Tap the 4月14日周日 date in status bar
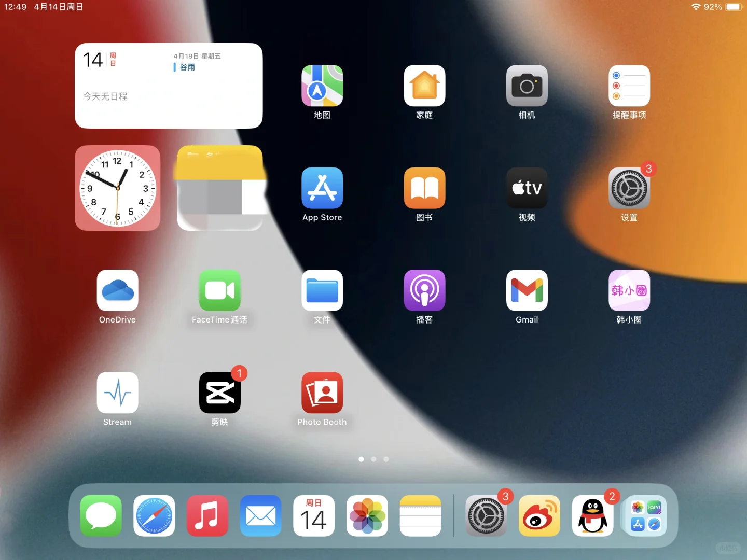This screenshot has width=747, height=560. tap(59, 7)
